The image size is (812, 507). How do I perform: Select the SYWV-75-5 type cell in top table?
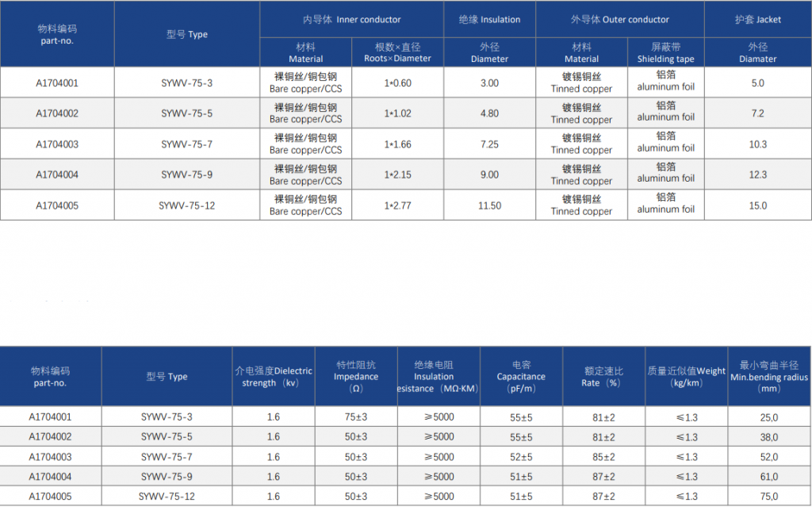point(186,113)
